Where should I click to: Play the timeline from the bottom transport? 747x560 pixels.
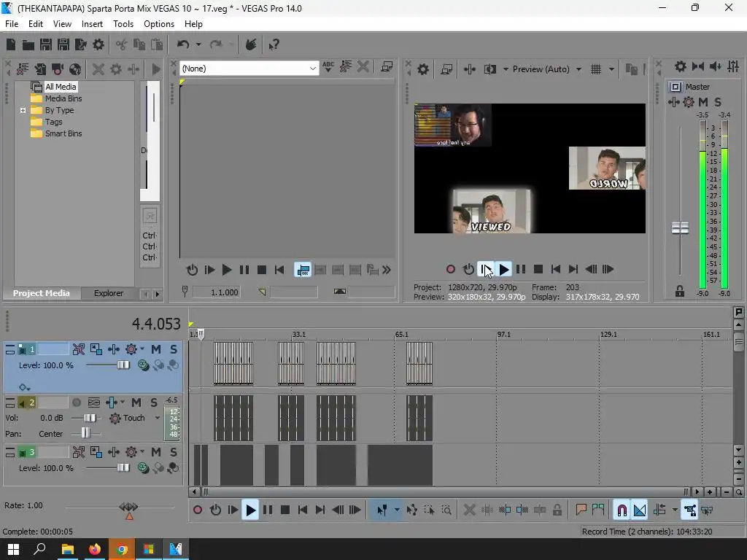(x=250, y=510)
